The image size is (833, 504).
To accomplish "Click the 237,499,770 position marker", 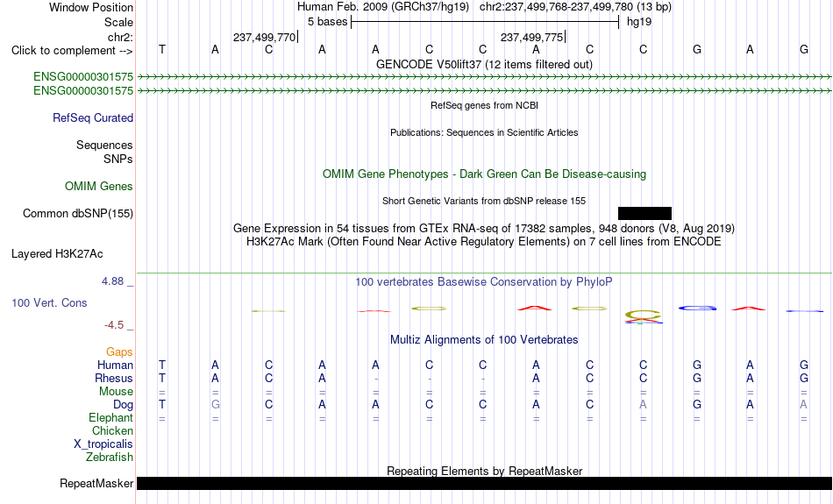I will coord(265,37).
